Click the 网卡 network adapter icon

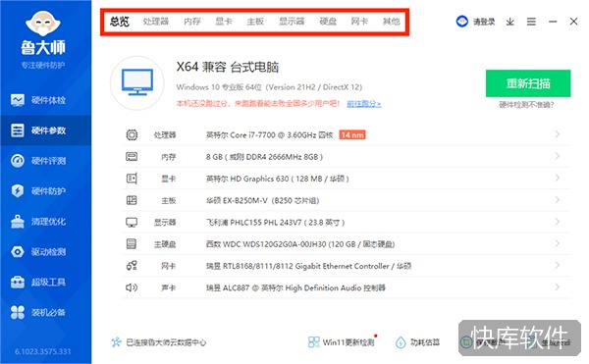click(x=132, y=266)
